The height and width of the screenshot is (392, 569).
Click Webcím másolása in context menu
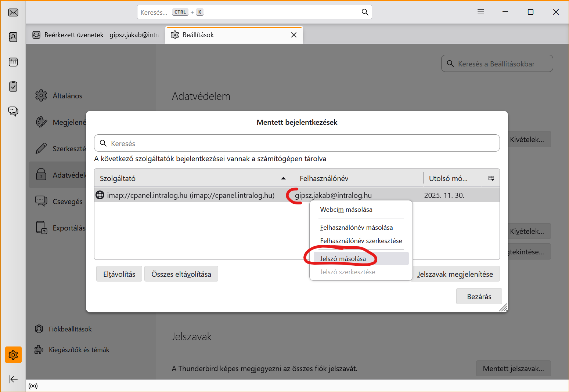(x=346, y=210)
